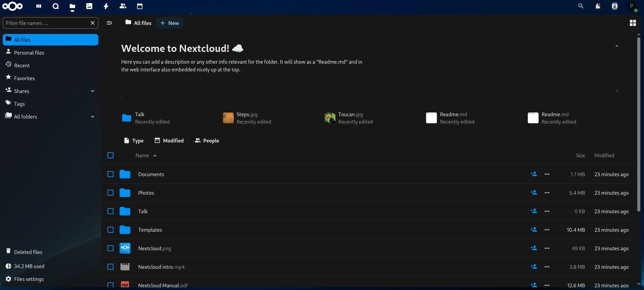Show Recent files
The width and height of the screenshot is (644, 290).
pos(51,65)
